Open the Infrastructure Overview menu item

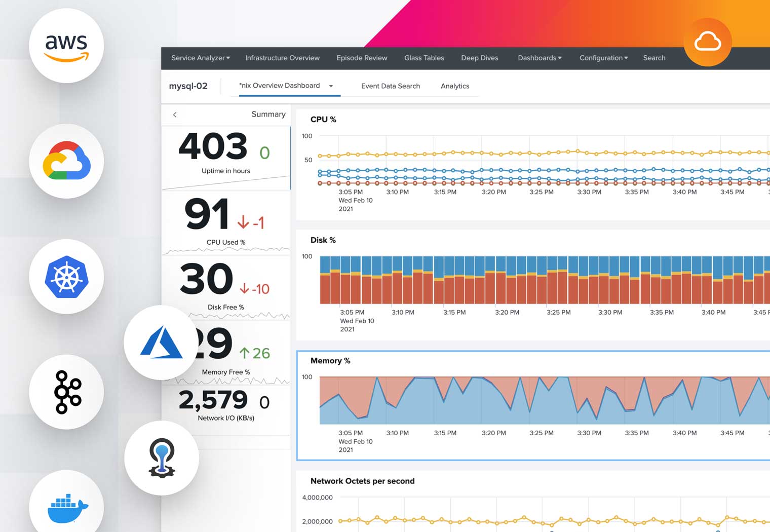[282, 58]
